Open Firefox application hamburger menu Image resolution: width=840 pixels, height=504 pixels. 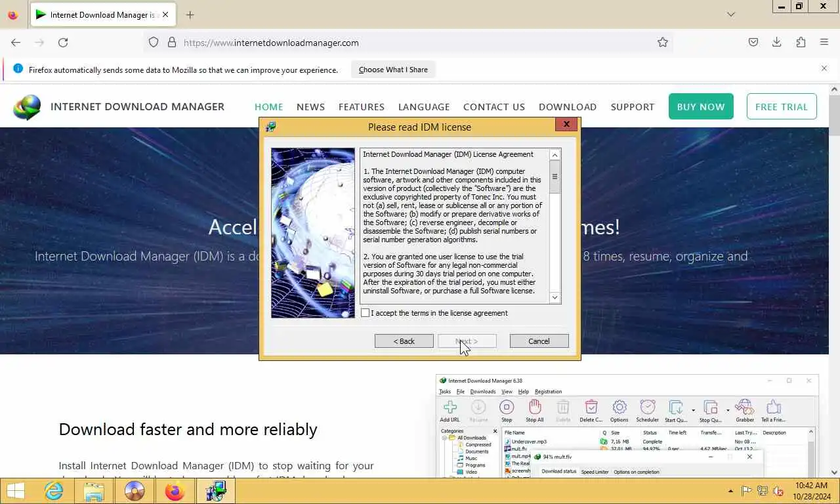click(824, 42)
